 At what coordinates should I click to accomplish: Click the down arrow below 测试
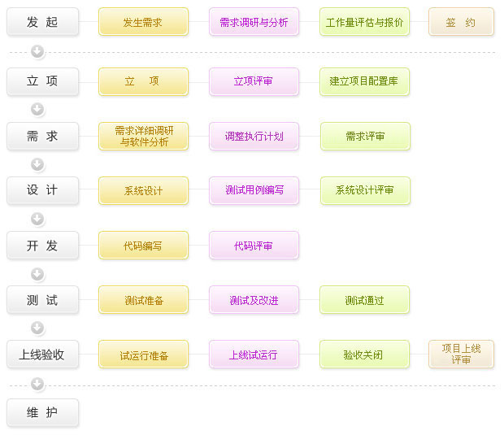37,328
